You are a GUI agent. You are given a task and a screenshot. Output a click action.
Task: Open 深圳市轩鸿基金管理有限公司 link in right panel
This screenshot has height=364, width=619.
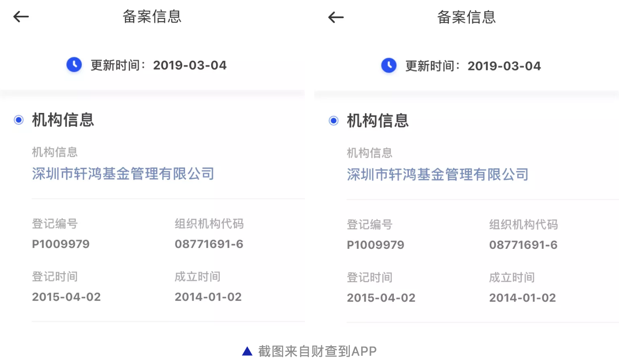tap(438, 174)
